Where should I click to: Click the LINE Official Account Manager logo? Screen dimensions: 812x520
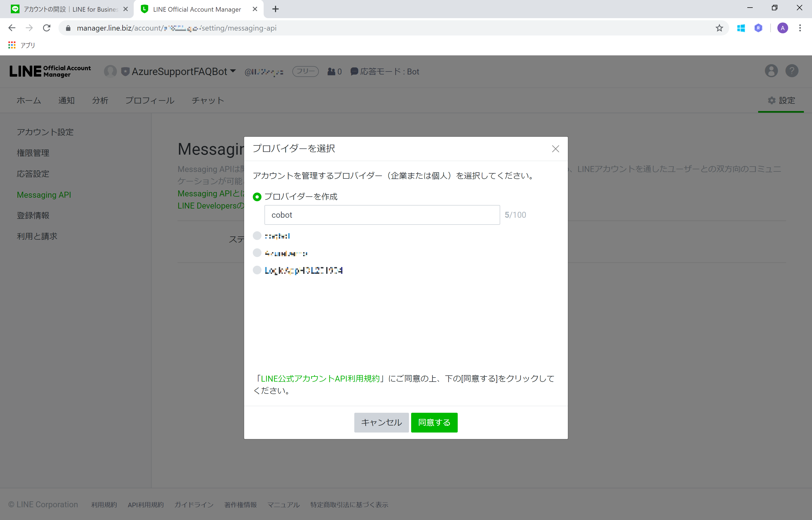(50, 71)
